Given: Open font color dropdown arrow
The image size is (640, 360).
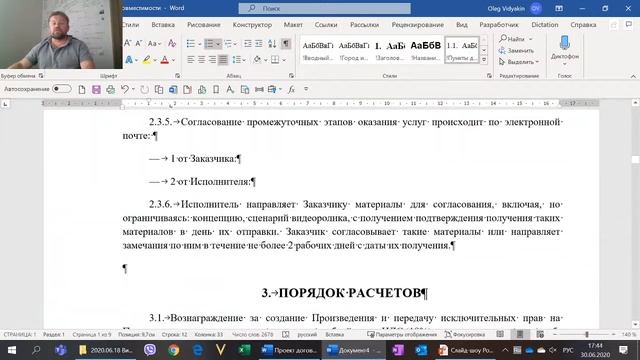Looking at the screenshot, I should (x=173, y=60).
